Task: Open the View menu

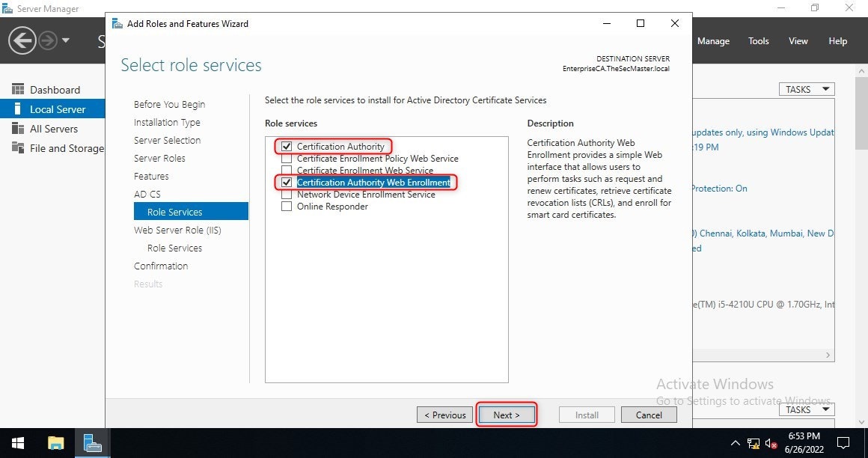Action: 798,41
